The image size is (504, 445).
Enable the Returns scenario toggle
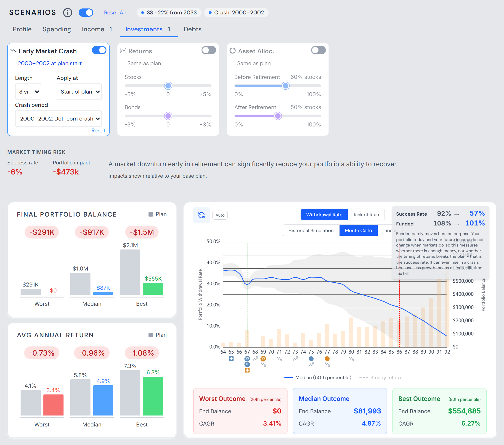pyautogui.click(x=209, y=50)
